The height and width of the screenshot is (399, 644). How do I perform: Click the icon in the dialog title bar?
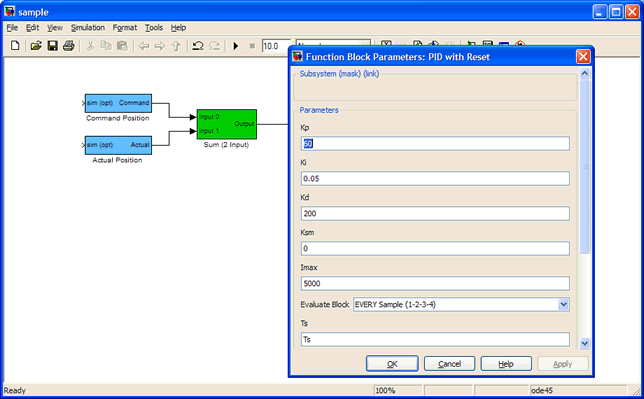pos(297,57)
